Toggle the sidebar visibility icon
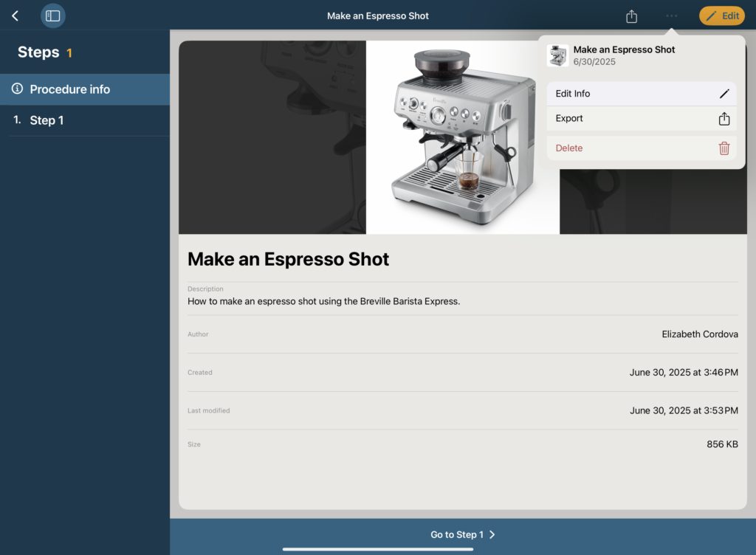 52,15
